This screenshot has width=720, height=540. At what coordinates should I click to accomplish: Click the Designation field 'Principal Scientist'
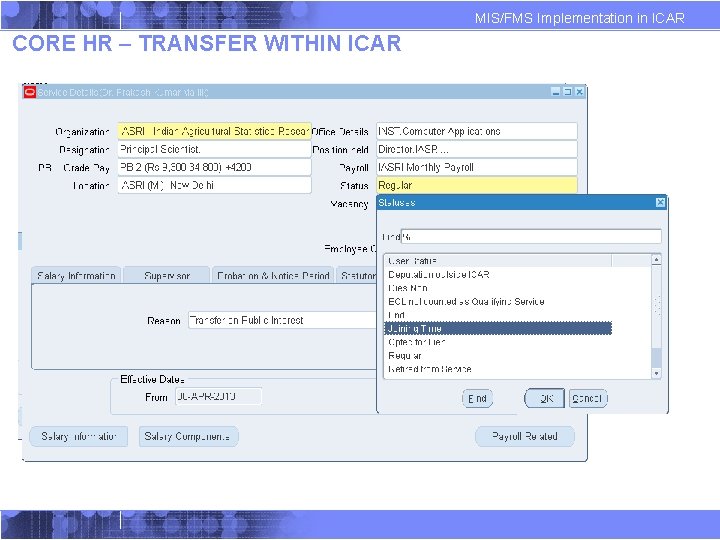coord(214,149)
